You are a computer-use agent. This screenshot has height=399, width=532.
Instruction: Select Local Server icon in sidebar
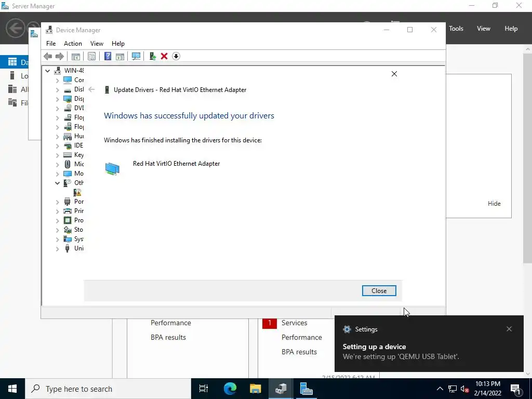(12, 76)
